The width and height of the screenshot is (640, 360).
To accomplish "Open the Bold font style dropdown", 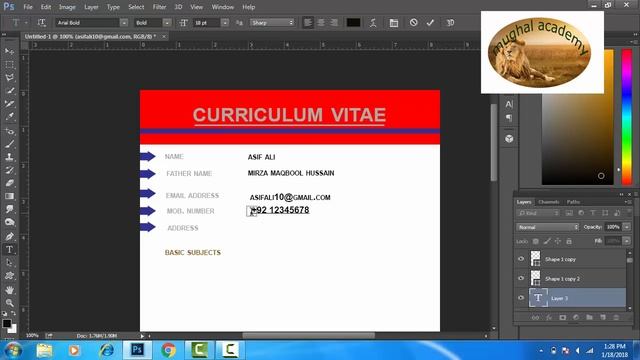I will [x=167, y=23].
